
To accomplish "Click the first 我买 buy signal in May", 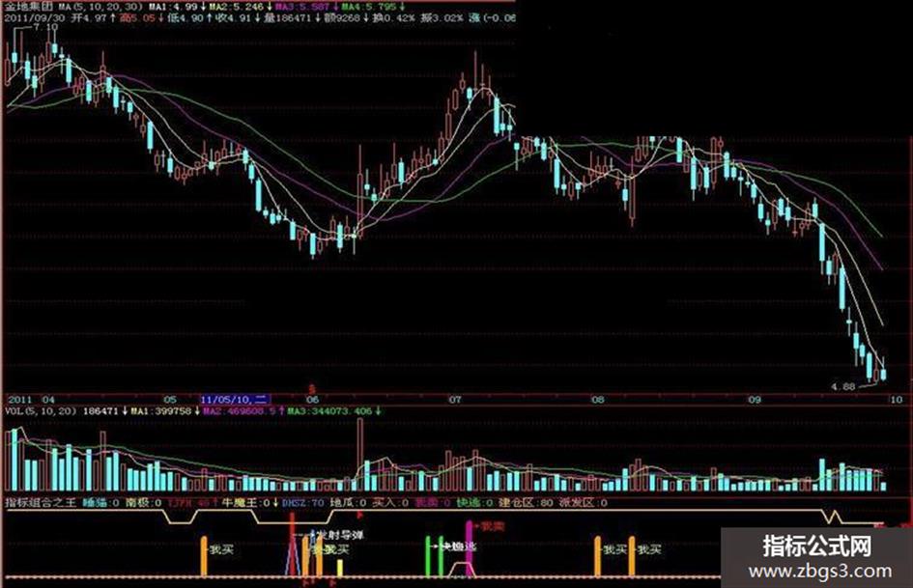I will (221, 549).
